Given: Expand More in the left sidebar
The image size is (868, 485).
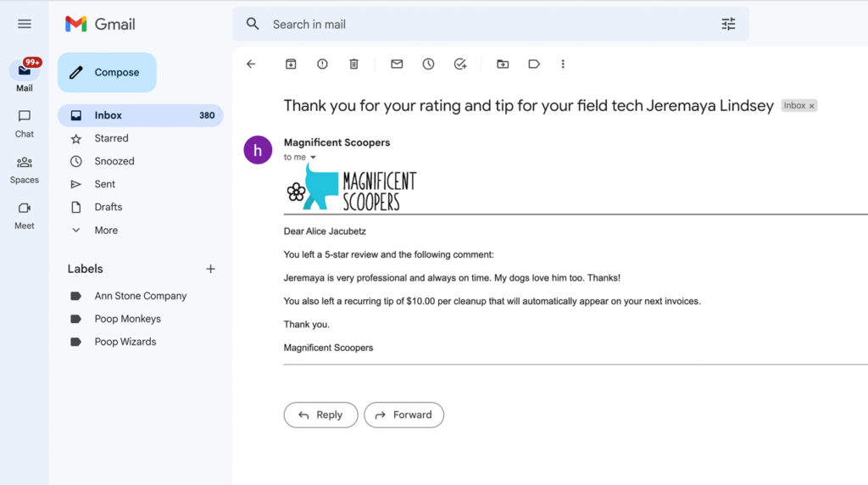Looking at the screenshot, I should (x=106, y=230).
